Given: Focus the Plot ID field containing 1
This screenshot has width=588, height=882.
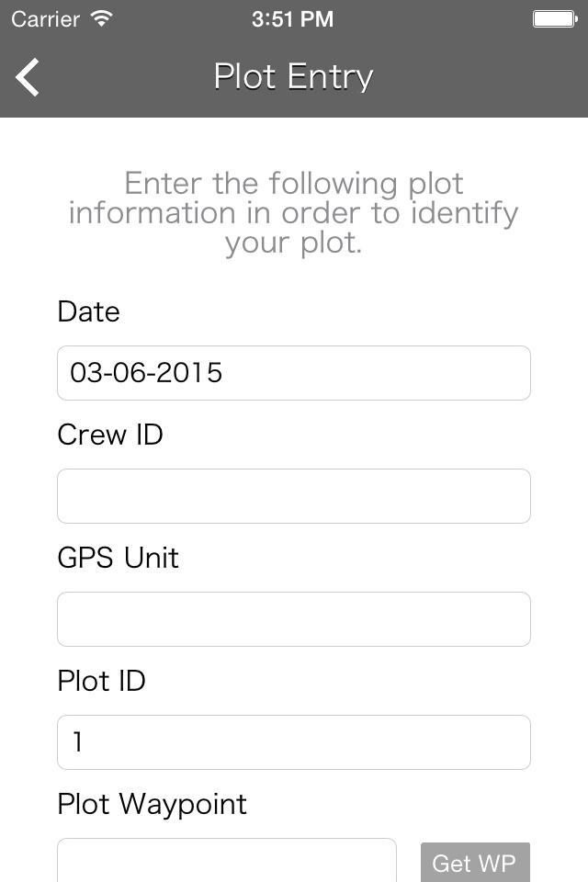Looking at the screenshot, I should click(294, 742).
